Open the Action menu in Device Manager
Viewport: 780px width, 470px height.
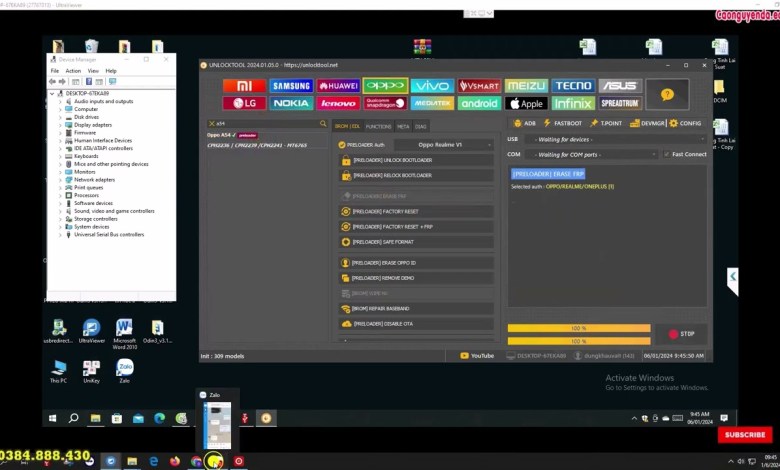[73, 71]
